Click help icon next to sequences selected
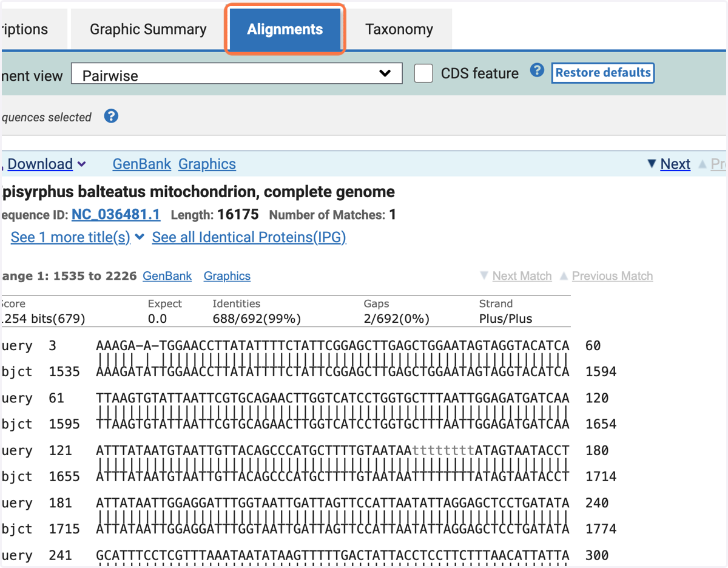This screenshot has width=728, height=568. point(111,116)
